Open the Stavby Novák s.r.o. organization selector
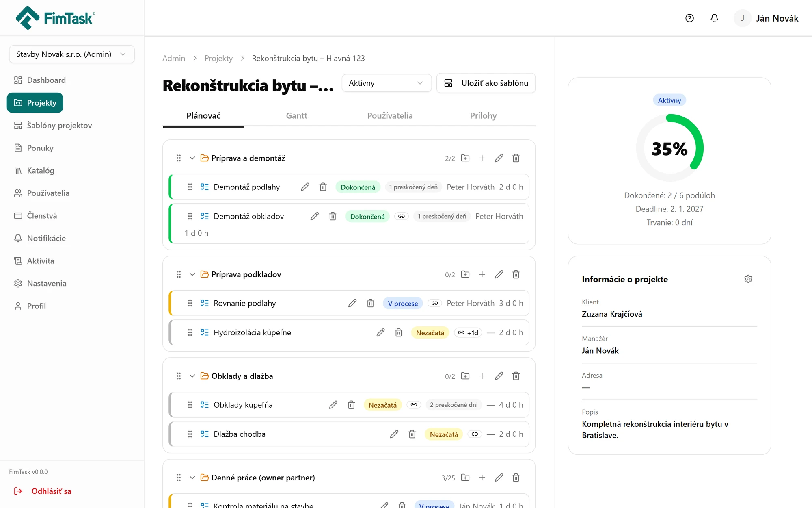Viewport: 812px width, 508px height. click(72, 54)
